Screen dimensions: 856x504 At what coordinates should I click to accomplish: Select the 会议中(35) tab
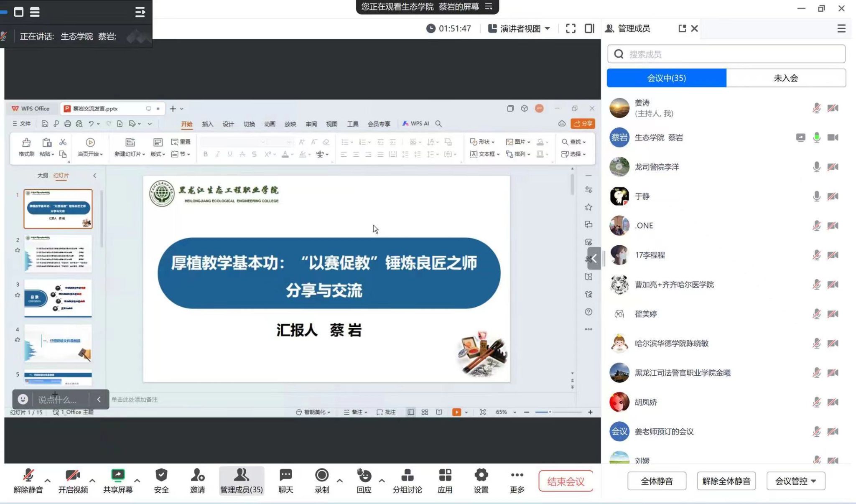coord(666,78)
